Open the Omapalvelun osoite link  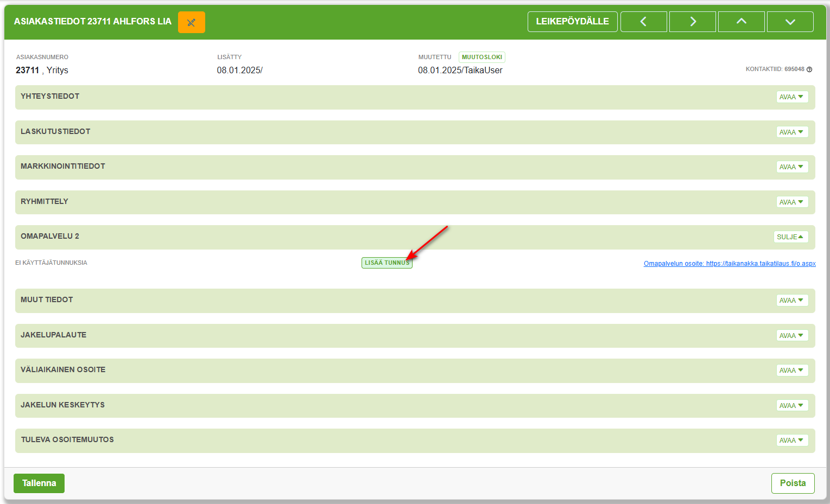730,264
